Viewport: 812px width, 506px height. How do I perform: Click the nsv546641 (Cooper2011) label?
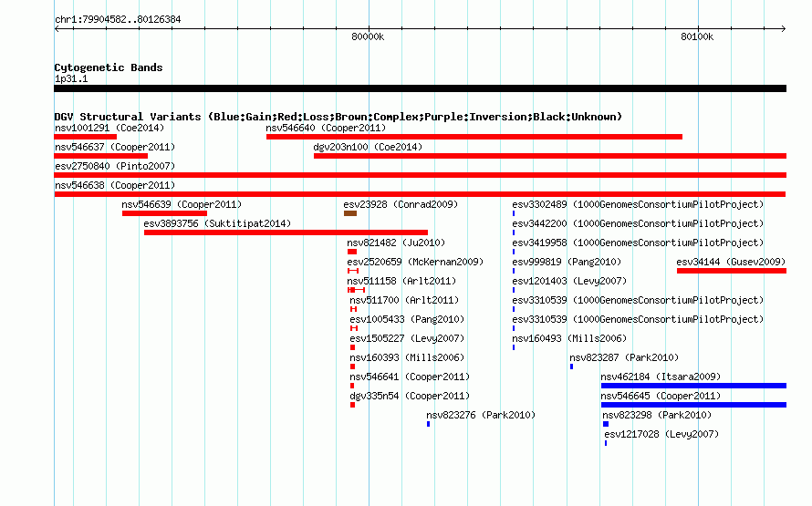pyautogui.click(x=410, y=377)
